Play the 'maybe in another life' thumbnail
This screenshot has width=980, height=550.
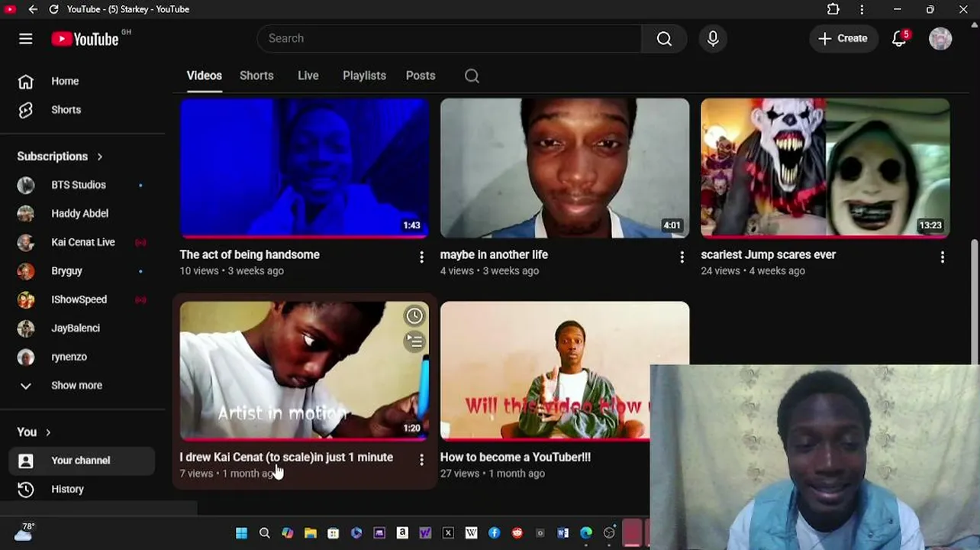point(565,167)
